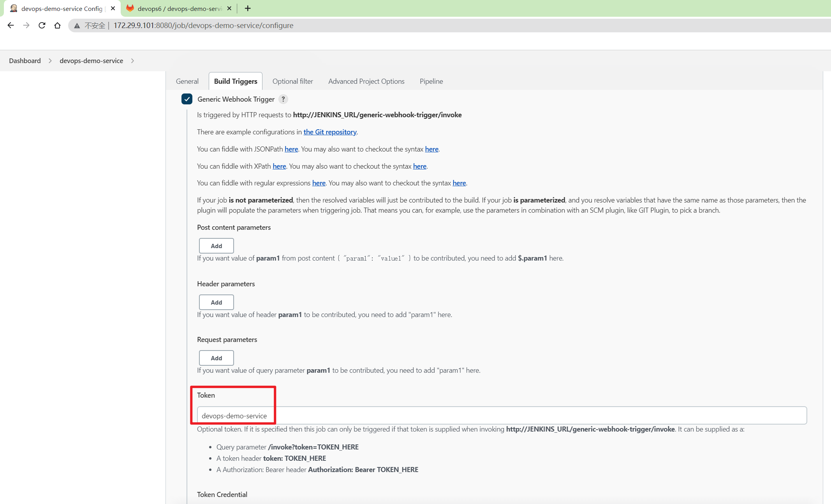This screenshot has height=504, width=831.
Task: Add a Post content parameter
Action: tap(217, 246)
